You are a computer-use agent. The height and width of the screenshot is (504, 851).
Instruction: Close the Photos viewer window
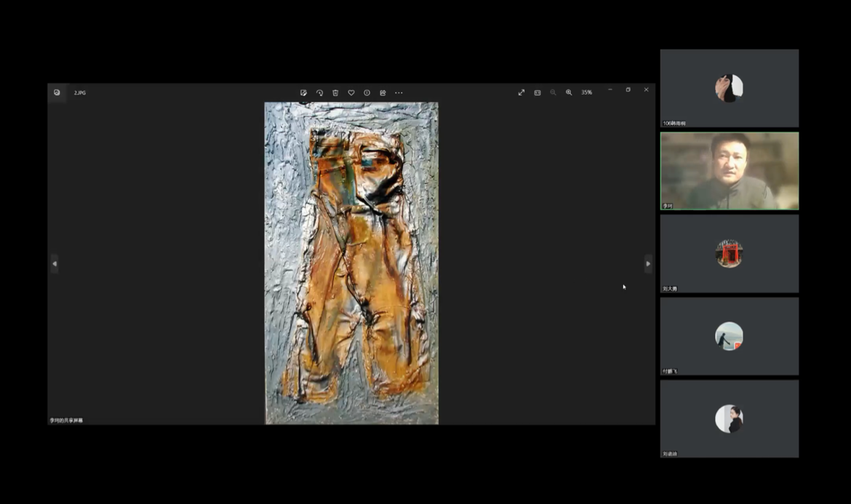click(x=646, y=89)
